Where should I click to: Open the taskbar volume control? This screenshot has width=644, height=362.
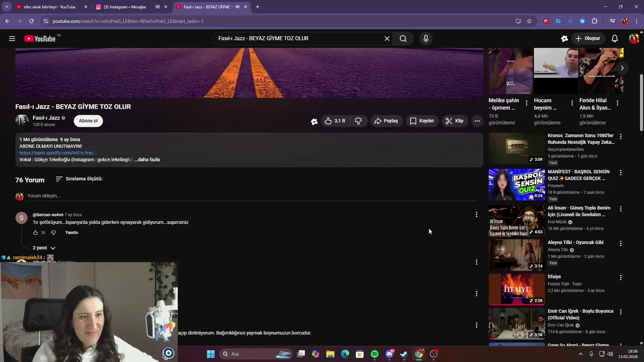[x=610, y=354]
